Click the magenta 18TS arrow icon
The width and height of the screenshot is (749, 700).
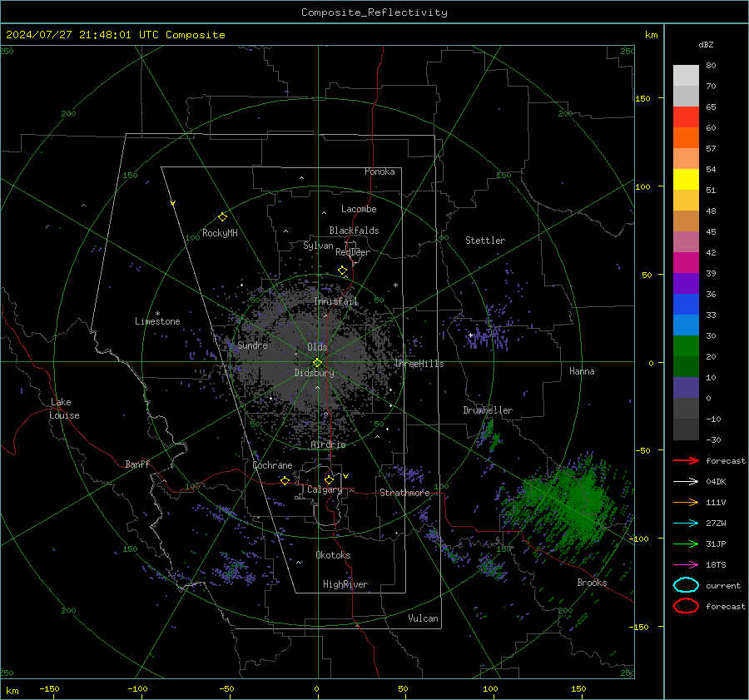pos(686,565)
